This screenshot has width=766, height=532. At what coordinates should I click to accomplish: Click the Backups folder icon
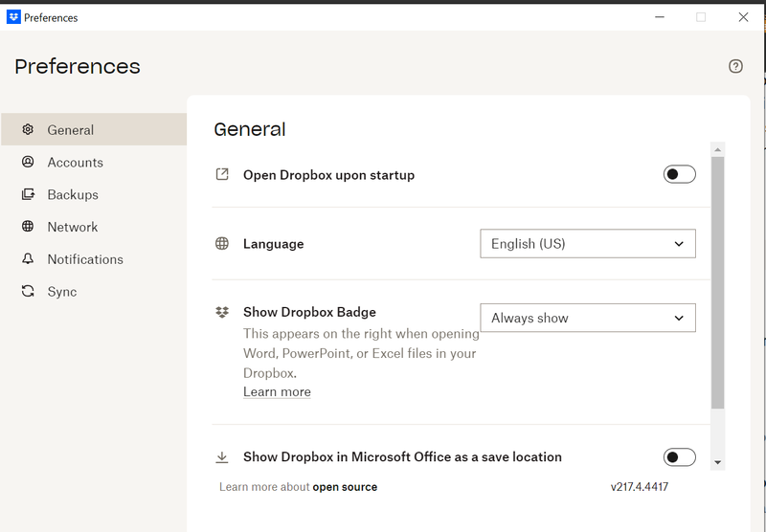click(x=28, y=194)
